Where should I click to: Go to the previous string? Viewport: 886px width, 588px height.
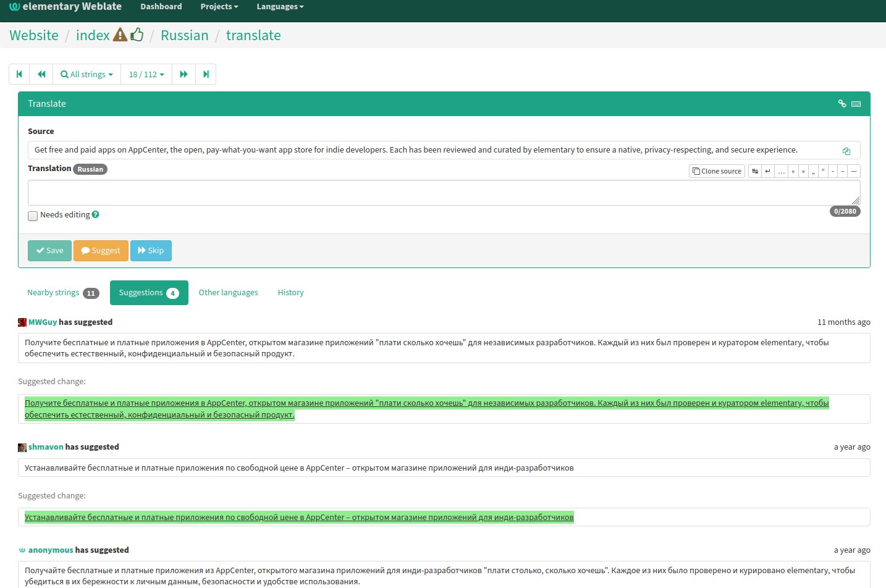point(41,74)
